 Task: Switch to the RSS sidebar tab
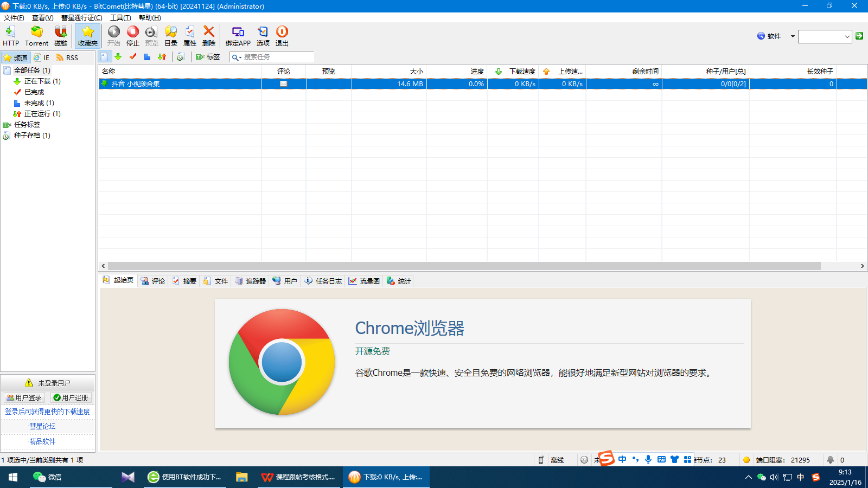point(67,57)
